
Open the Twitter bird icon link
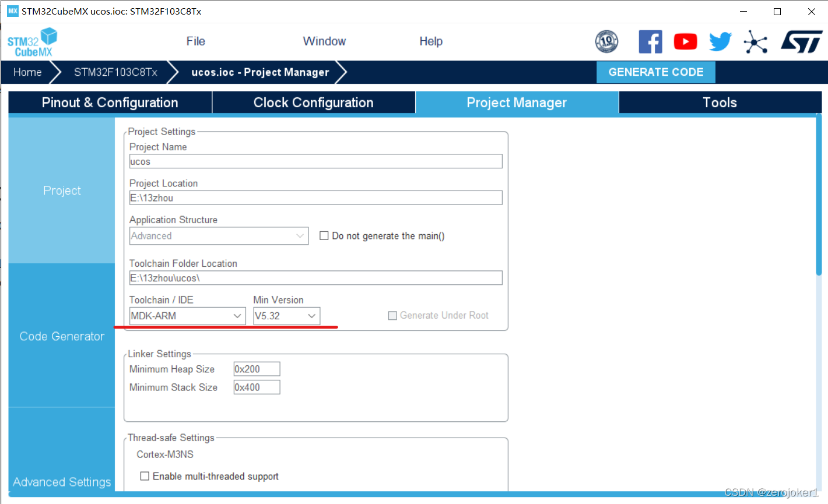click(720, 41)
